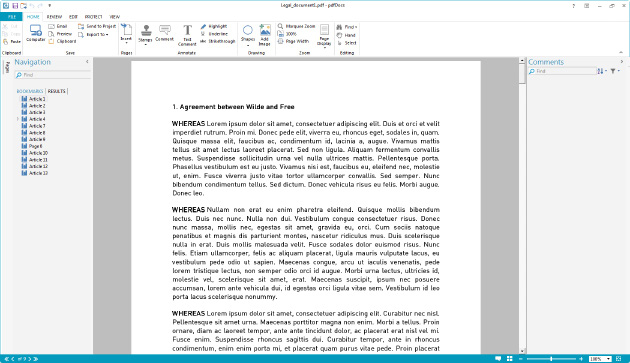The width and height of the screenshot is (630, 363).
Task: Click the Send to Project button
Action: (x=97, y=26)
